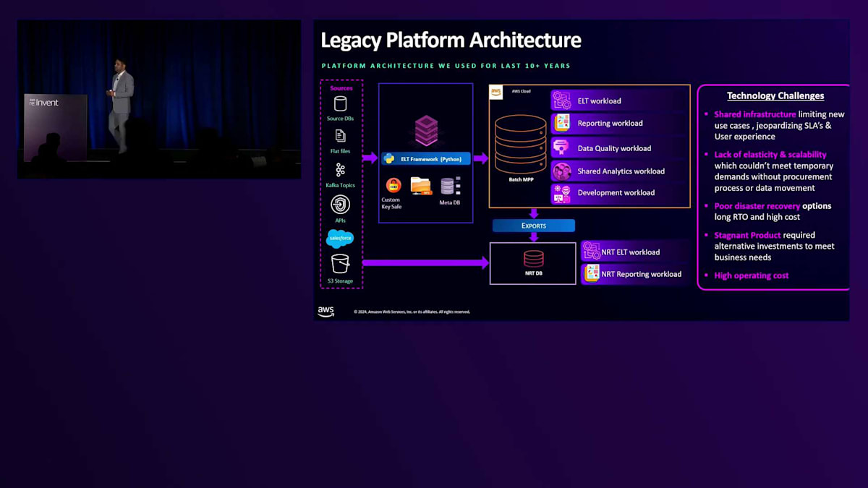
Task: Click the Exports box
Action: 534,226
